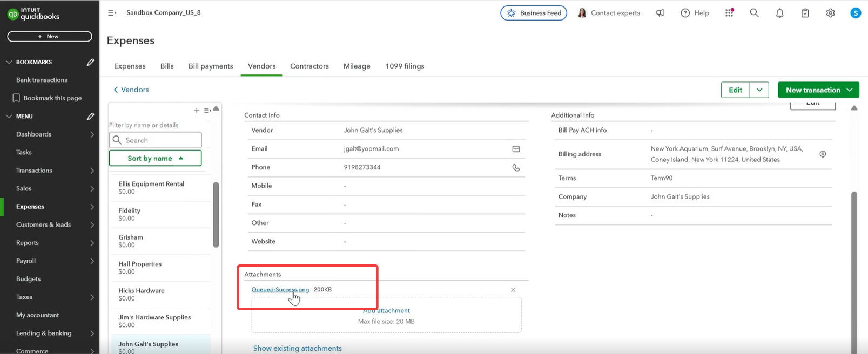Select vendor Hicks Hardware
Screen dimensions: 868x354
pyautogui.click(x=160, y=294)
